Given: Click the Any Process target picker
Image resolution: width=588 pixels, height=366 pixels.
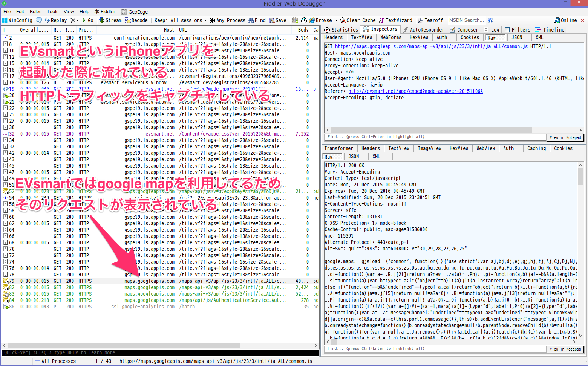Looking at the screenshot, I should pyautogui.click(x=227, y=20).
